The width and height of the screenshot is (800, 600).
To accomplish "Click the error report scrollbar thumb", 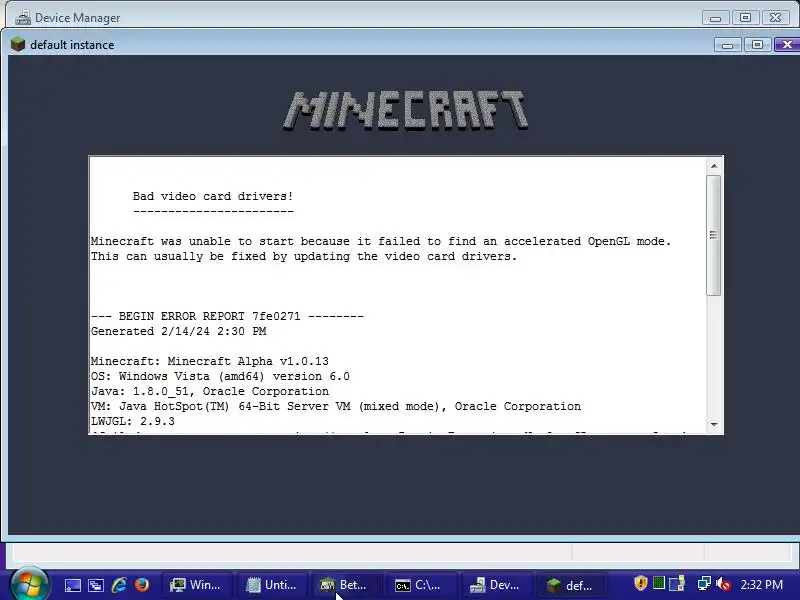I will [x=714, y=235].
